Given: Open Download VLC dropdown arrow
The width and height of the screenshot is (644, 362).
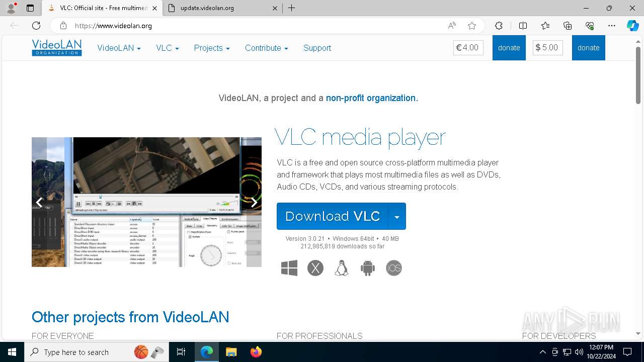Looking at the screenshot, I should click(x=397, y=216).
